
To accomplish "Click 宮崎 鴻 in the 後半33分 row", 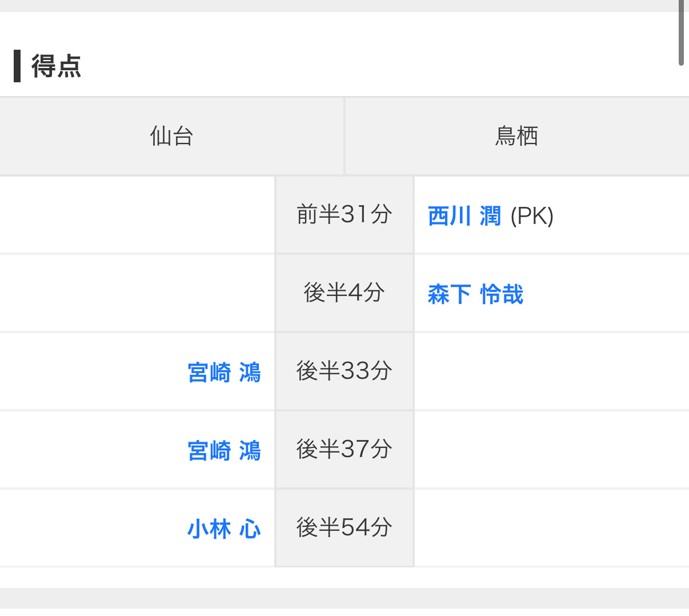I will tap(224, 373).
